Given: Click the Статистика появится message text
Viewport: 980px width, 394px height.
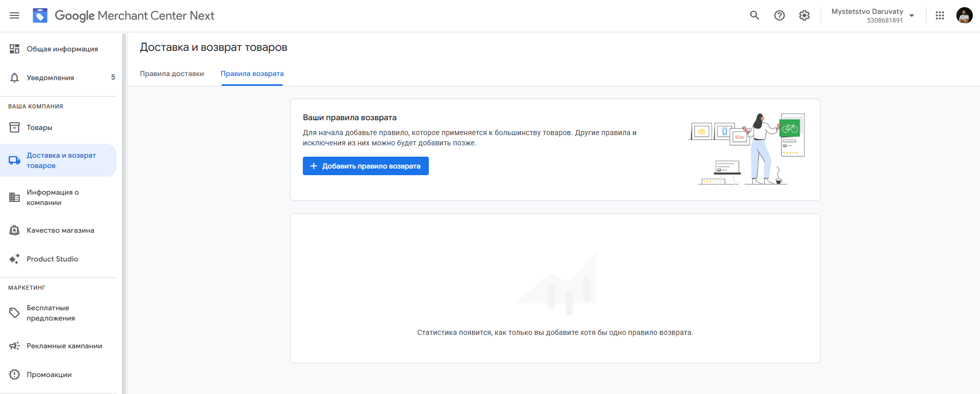Looking at the screenshot, I should coord(555,332).
